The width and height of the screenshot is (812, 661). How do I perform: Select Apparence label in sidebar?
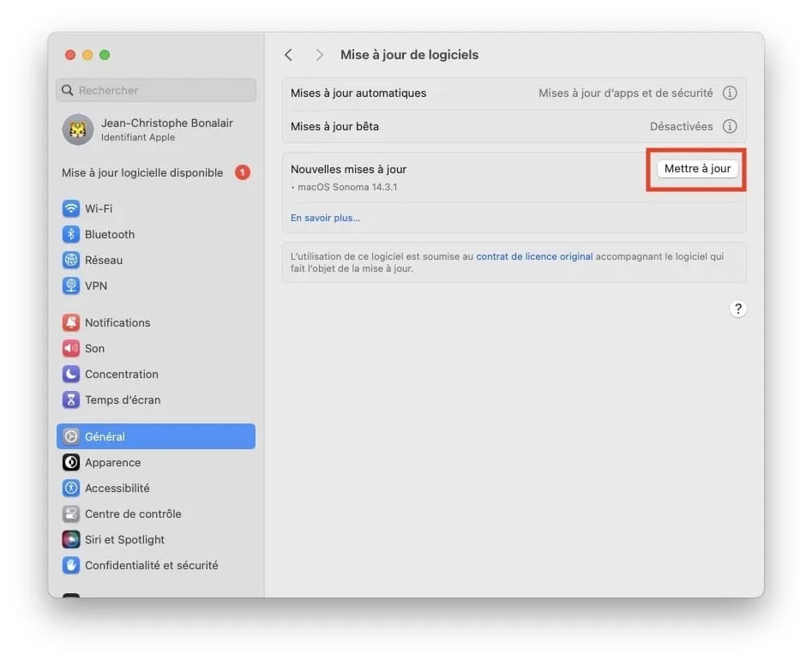(x=113, y=462)
